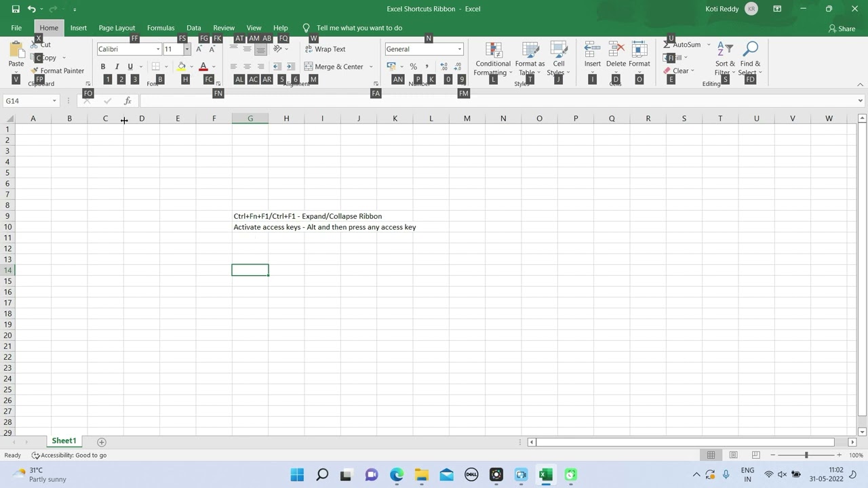The height and width of the screenshot is (488, 868).
Task: Select column G header
Action: pos(250,119)
